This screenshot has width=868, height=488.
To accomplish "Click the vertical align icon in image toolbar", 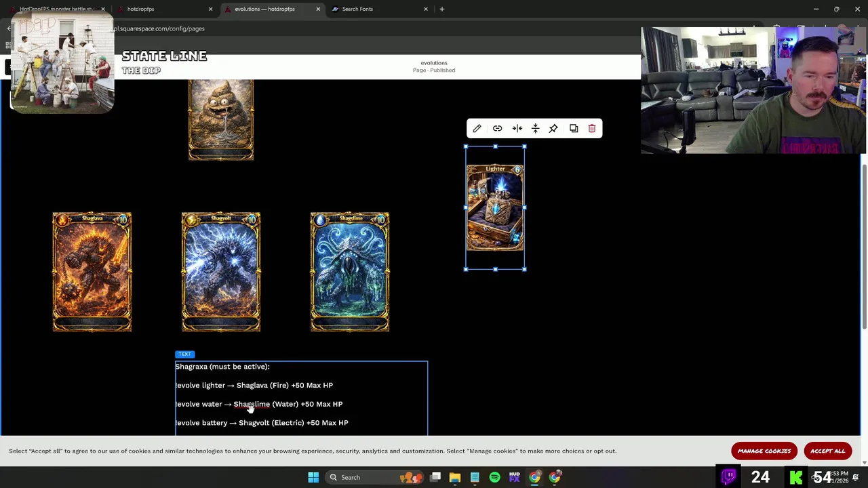I will pyautogui.click(x=535, y=129).
